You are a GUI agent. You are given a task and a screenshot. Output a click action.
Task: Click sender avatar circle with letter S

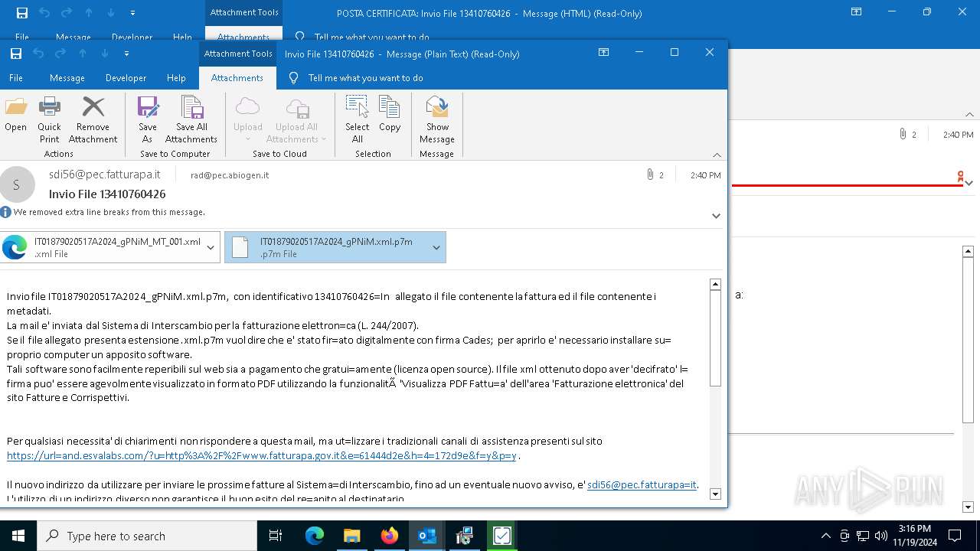coord(17,184)
